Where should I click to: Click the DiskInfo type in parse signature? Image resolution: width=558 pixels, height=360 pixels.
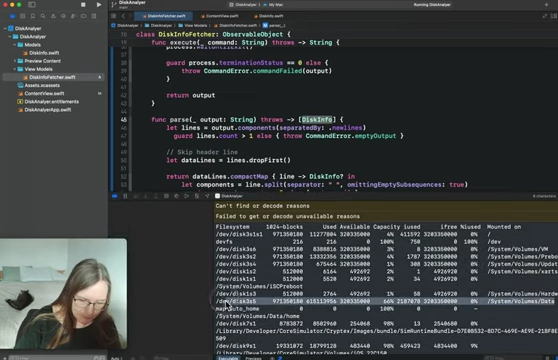pos(317,120)
